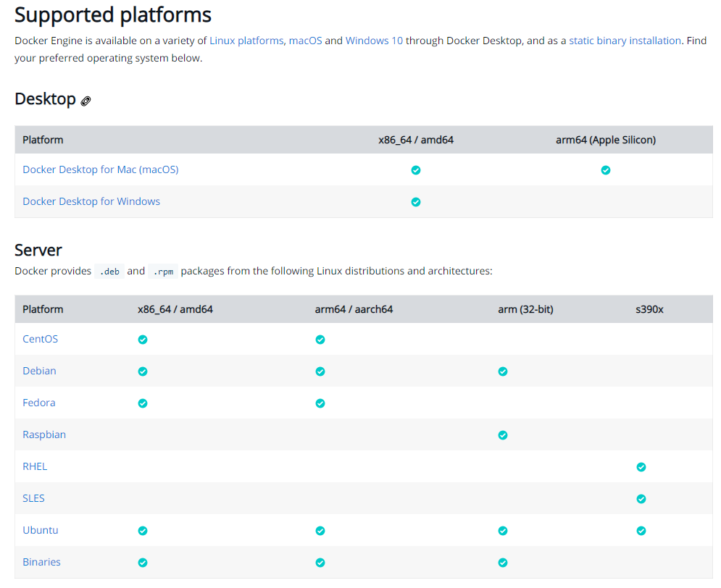This screenshot has height=588, width=721.
Task: Go to the Ubuntu platform link
Action: (x=41, y=530)
